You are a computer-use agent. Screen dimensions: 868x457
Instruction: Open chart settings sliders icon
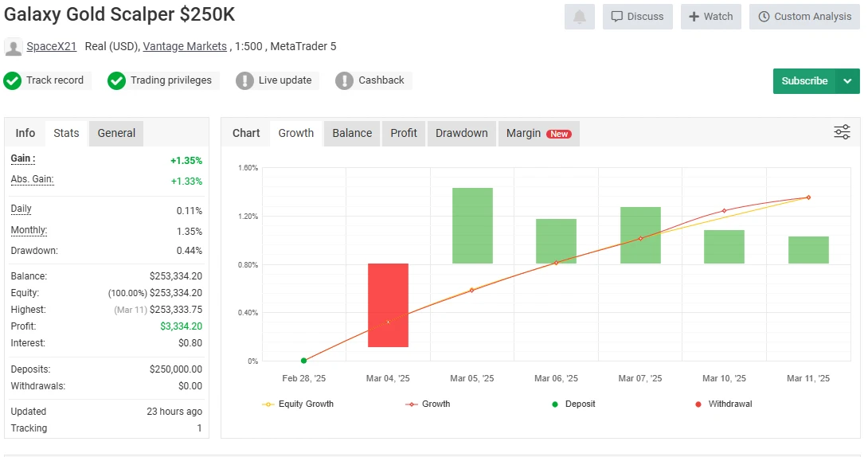click(842, 132)
